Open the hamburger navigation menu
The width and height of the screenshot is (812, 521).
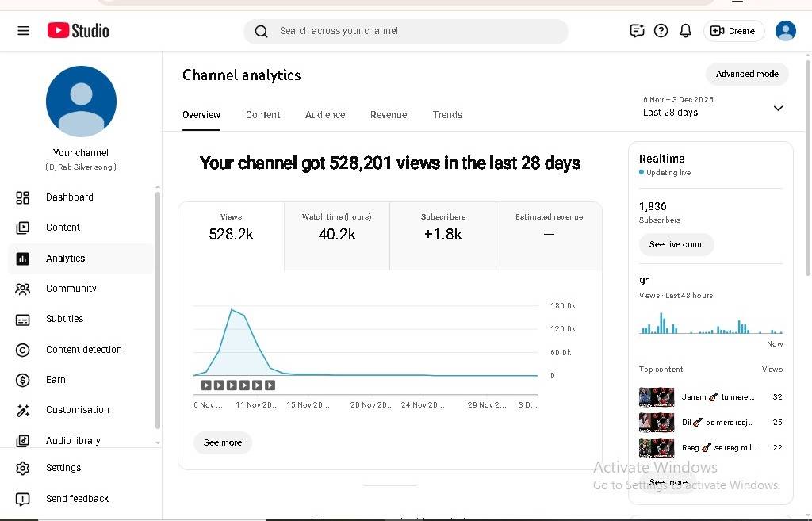23,31
